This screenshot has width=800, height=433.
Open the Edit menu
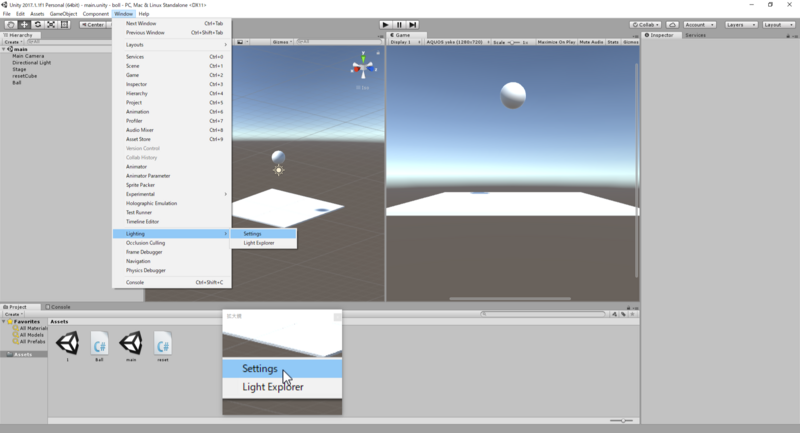point(20,14)
